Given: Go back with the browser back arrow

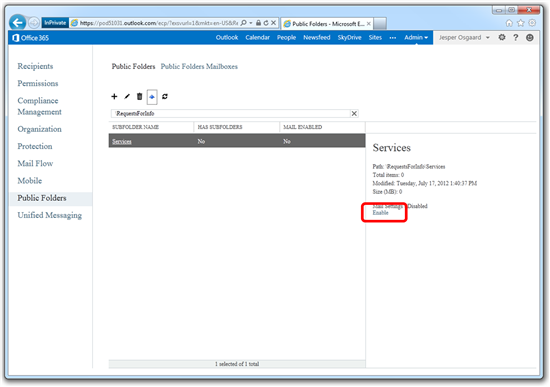Looking at the screenshot, I should [x=17, y=23].
